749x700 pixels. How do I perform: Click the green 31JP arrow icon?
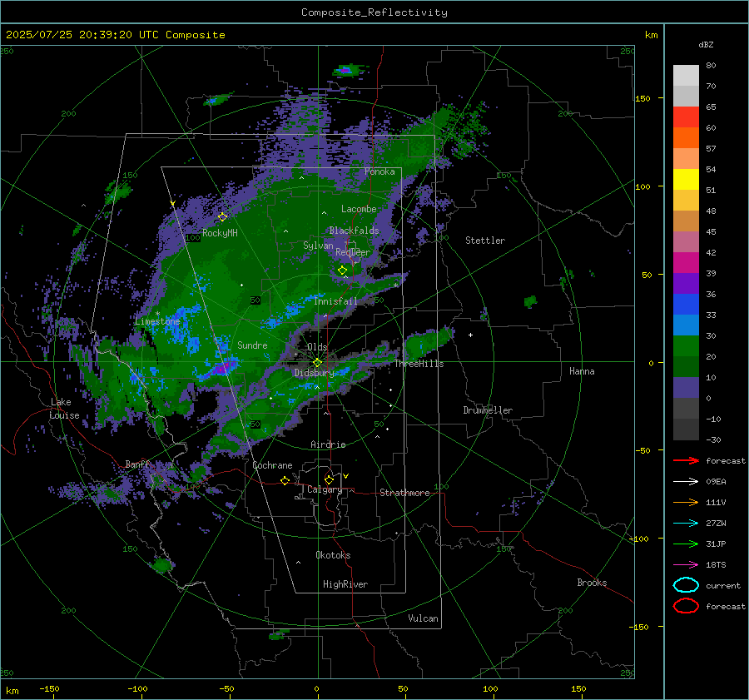[686, 544]
